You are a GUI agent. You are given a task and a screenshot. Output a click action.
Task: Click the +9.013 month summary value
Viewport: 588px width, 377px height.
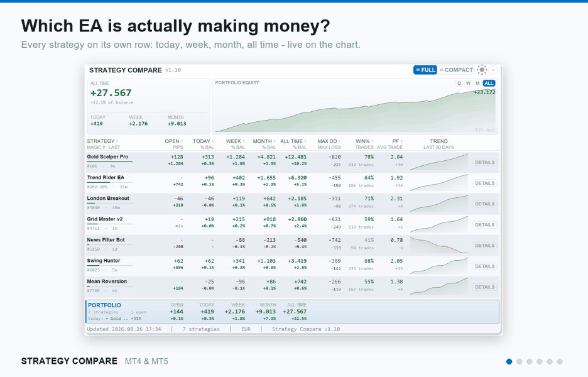(x=177, y=124)
